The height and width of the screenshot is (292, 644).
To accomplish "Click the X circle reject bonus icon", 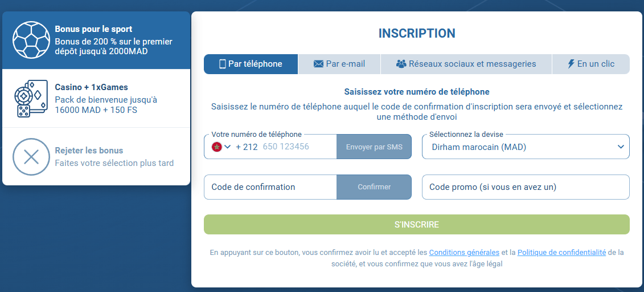I will 31,156.
